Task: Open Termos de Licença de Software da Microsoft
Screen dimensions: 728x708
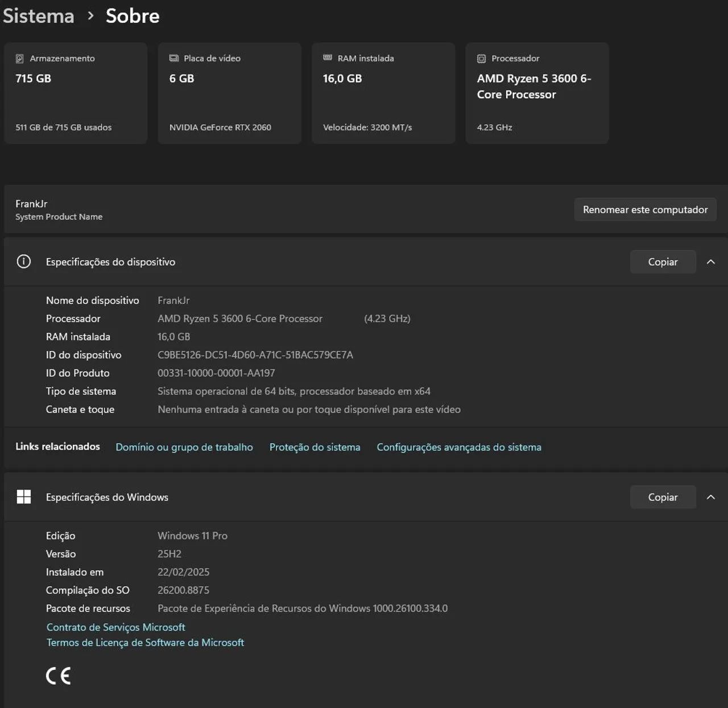Action: pos(146,643)
